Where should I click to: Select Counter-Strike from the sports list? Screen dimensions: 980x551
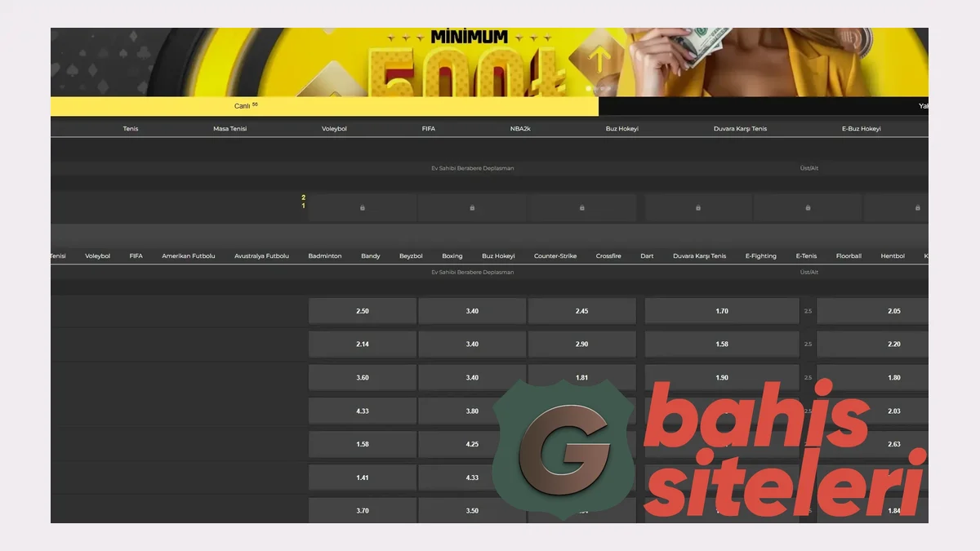click(555, 256)
